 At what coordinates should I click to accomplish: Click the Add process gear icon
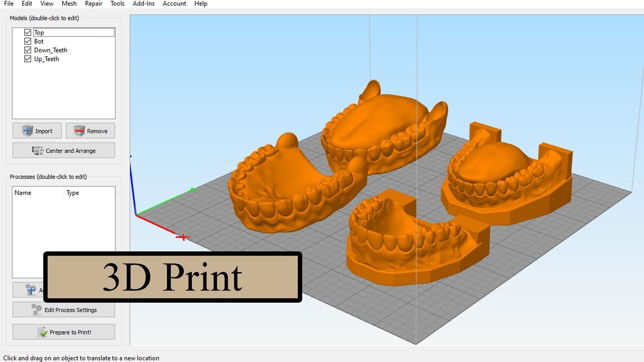[x=31, y=290]
